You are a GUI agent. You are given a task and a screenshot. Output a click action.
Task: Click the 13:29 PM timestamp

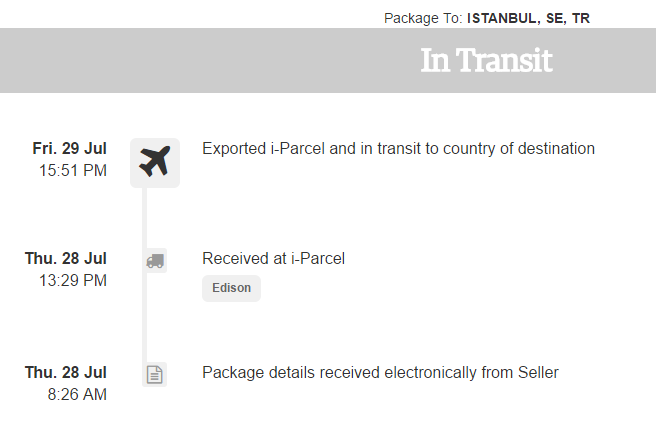[x=73, y=280]
